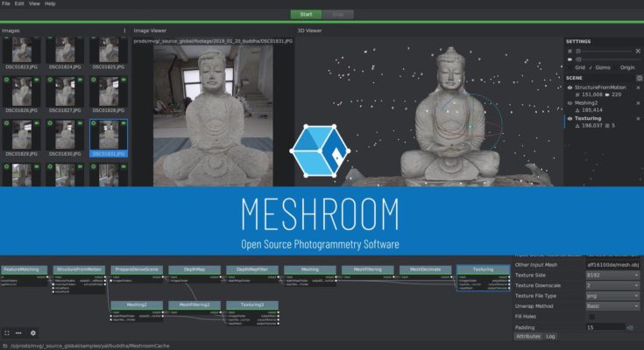Image resolution: width=644 pixels, height=350 pixels.
Task: Click the camera icon on DSC01829.JPG
Action: [x=37, y=123]
